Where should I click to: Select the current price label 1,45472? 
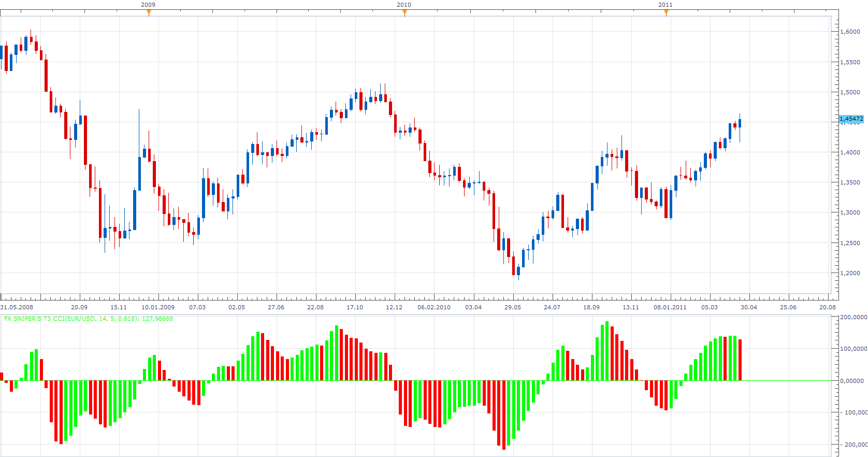click(851, 119)
